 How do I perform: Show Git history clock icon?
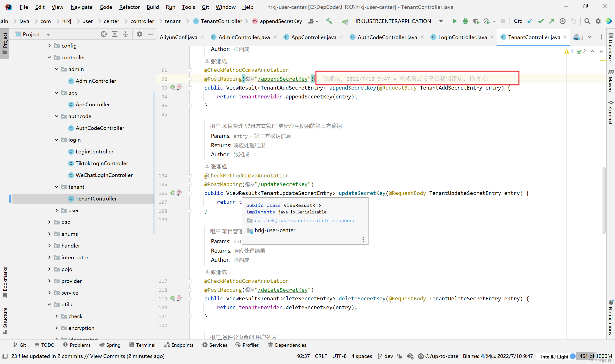pos(562,21)
